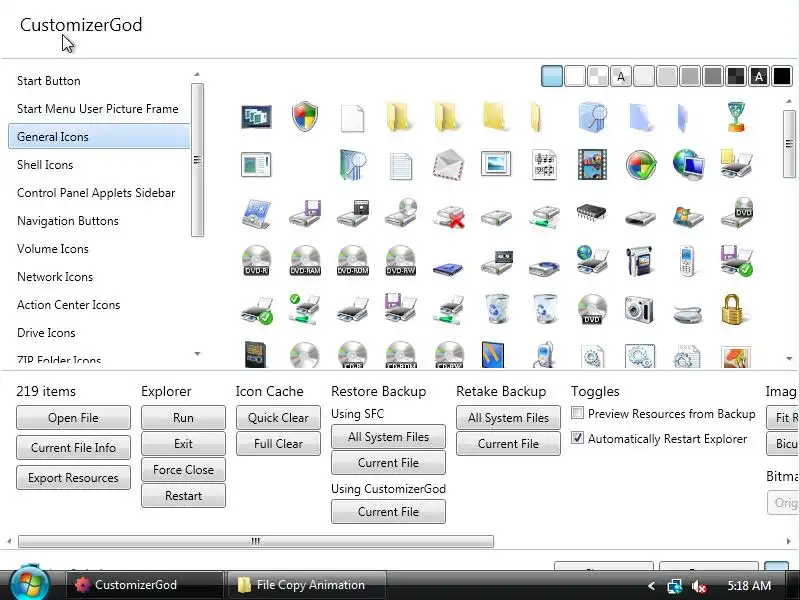Select the blank document icon in first row
Viewport: 800px width, 600px height.
click(353, 118)
